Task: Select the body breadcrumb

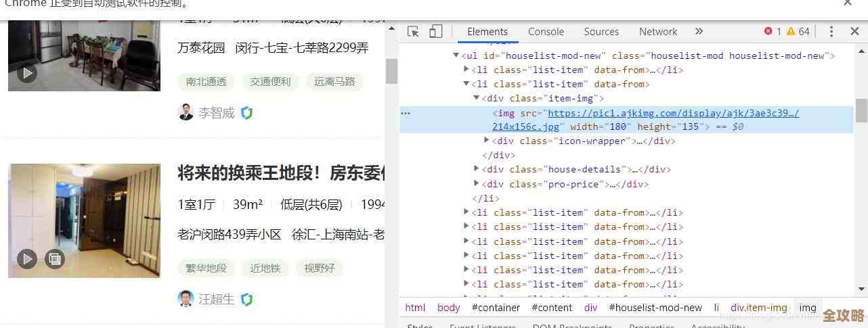Action: click(x=448, y=307)
